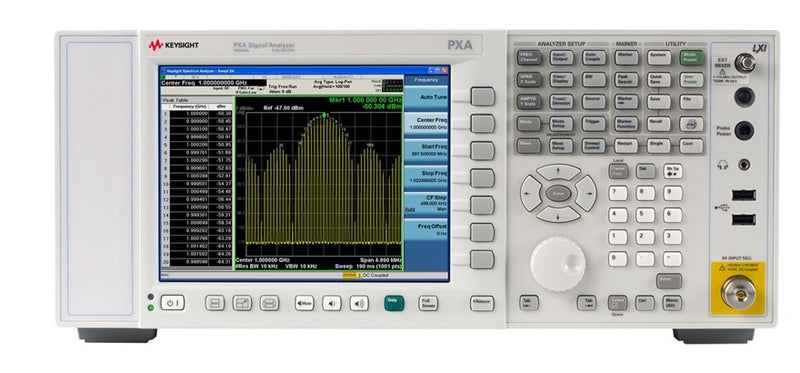Tap the numeric keypad 3 key

click(x=673, y=237)
